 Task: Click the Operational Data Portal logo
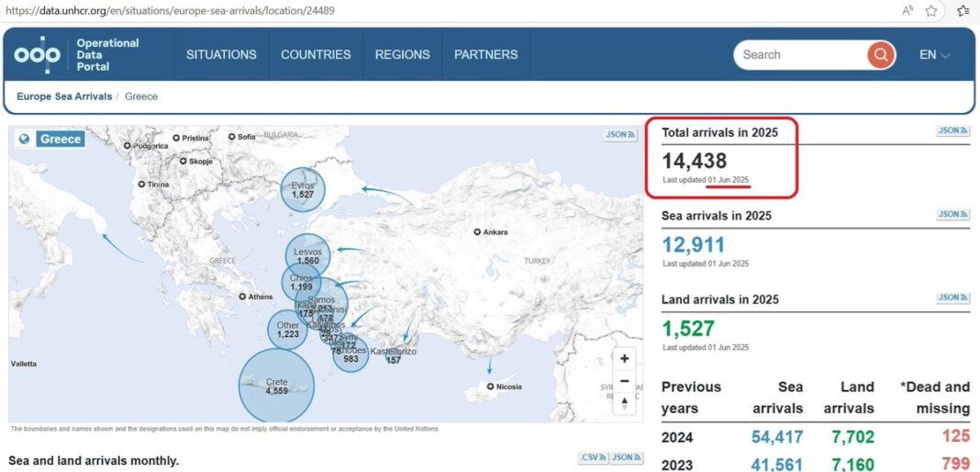point(76,55)
